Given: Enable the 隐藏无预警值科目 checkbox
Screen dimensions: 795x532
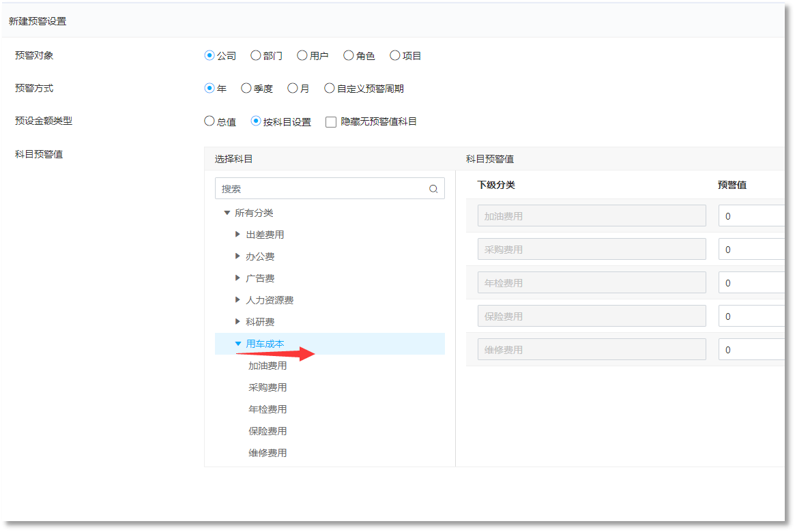Looking at the screenshot, I should pyautogui.click(x=331, y=122).
